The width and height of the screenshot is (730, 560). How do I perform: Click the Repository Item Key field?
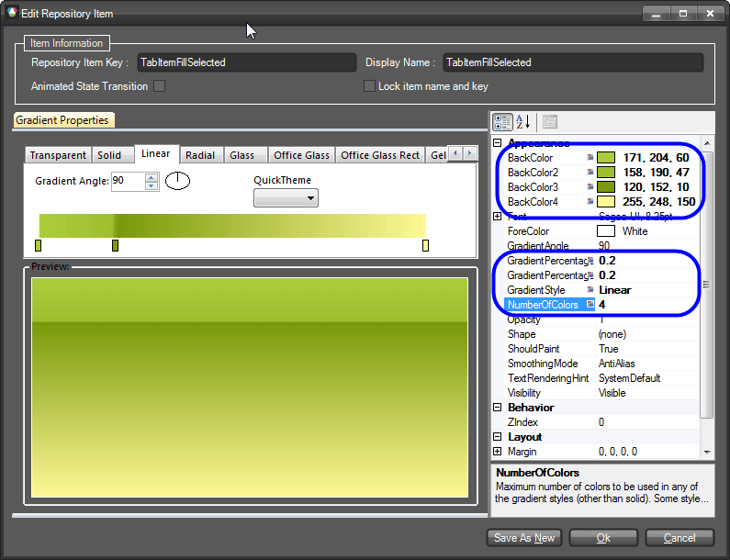tap(247, 62)
